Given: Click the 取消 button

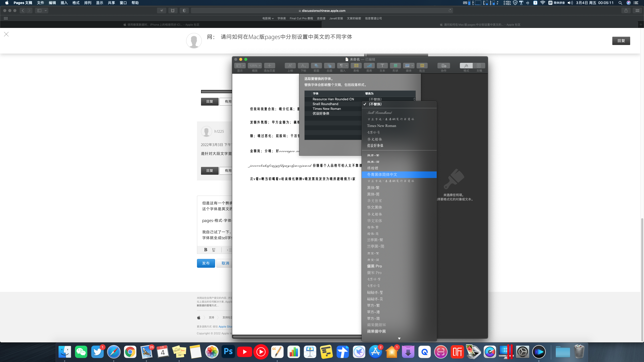Looking at the screenshot, I should [225, 263].
